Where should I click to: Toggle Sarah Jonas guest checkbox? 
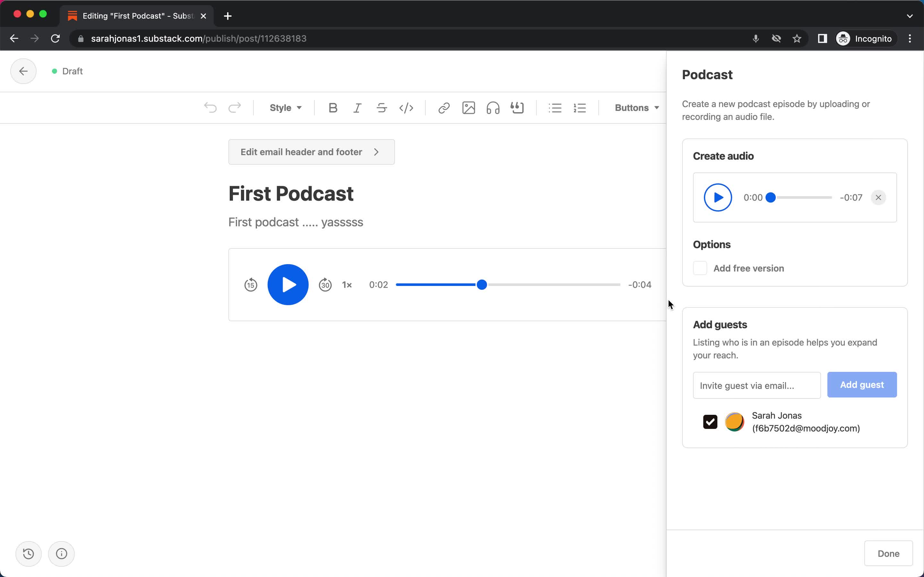point(710,422)
